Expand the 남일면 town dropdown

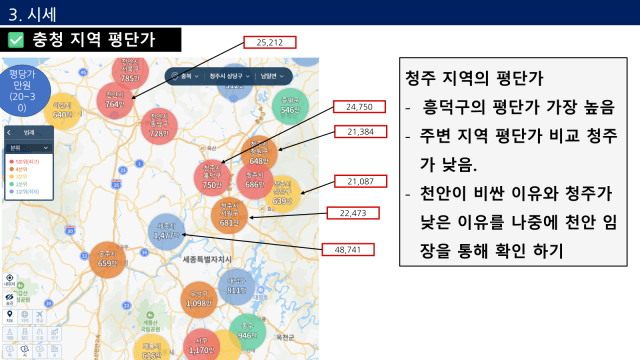pyautogui.click(x=272, y=76)
